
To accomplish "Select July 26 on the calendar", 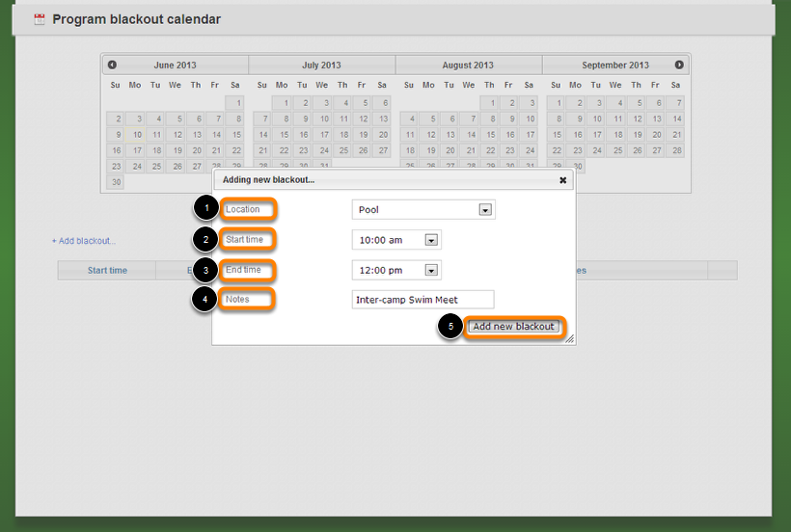I will (x=364, y=150).
